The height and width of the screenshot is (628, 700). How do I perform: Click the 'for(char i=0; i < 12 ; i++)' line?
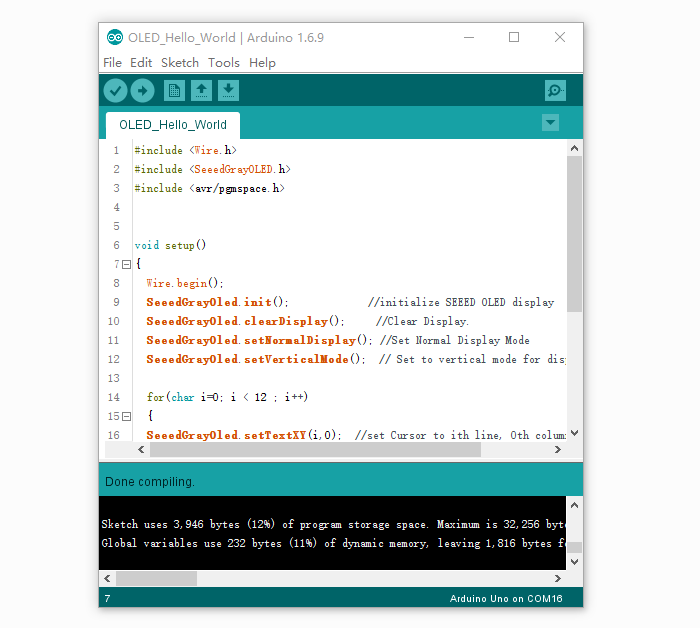pyautogui.click(x=227, y=397)
